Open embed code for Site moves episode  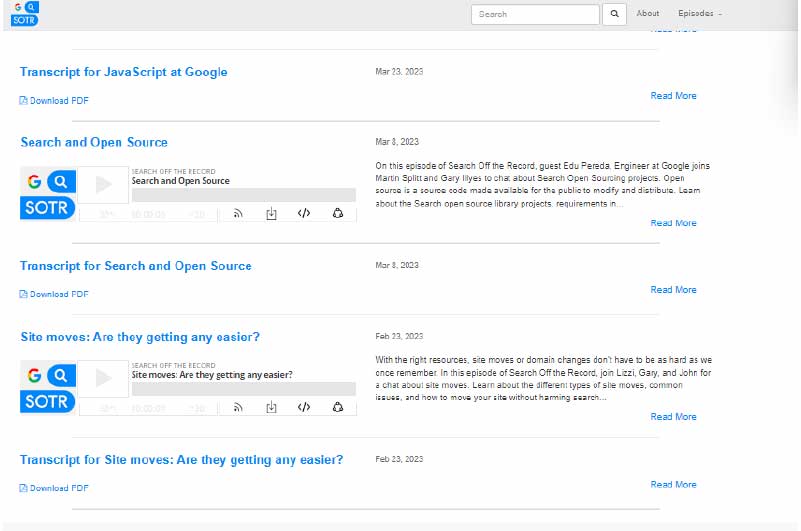coord(304,407)
